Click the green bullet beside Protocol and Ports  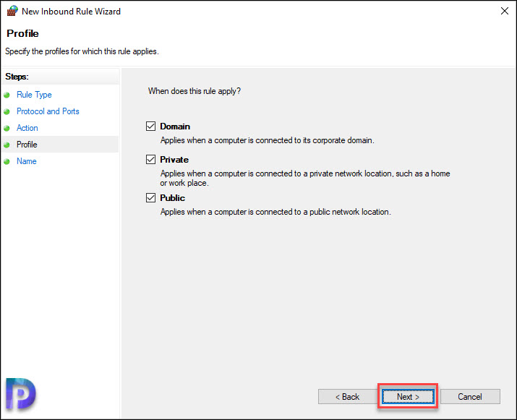click(x=7, y=112)
